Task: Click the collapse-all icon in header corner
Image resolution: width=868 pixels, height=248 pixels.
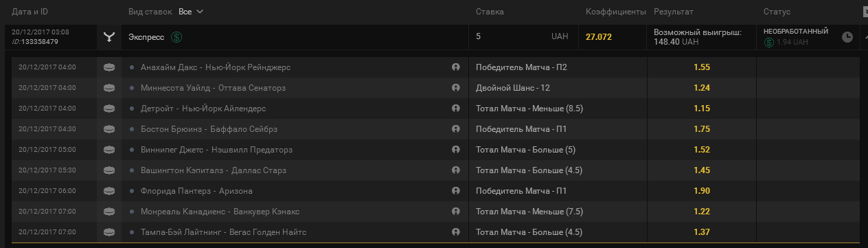Action: 865,12
